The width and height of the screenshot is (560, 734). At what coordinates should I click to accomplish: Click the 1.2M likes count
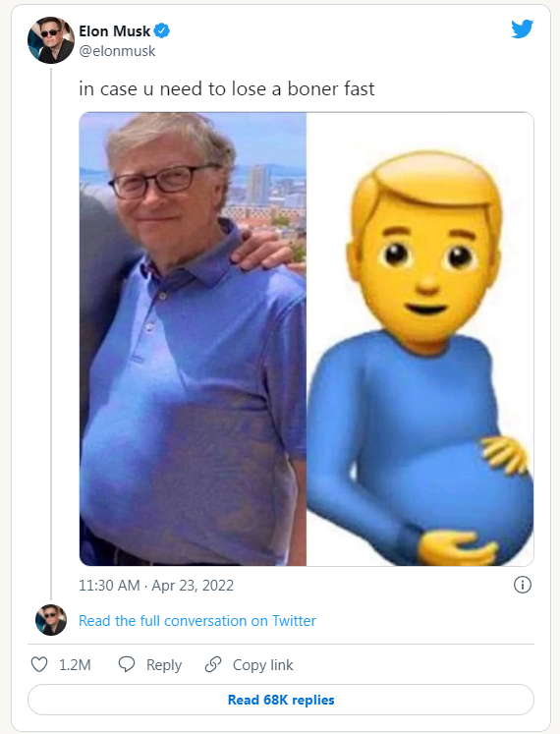pyautogui.click(x=75, y=664)
